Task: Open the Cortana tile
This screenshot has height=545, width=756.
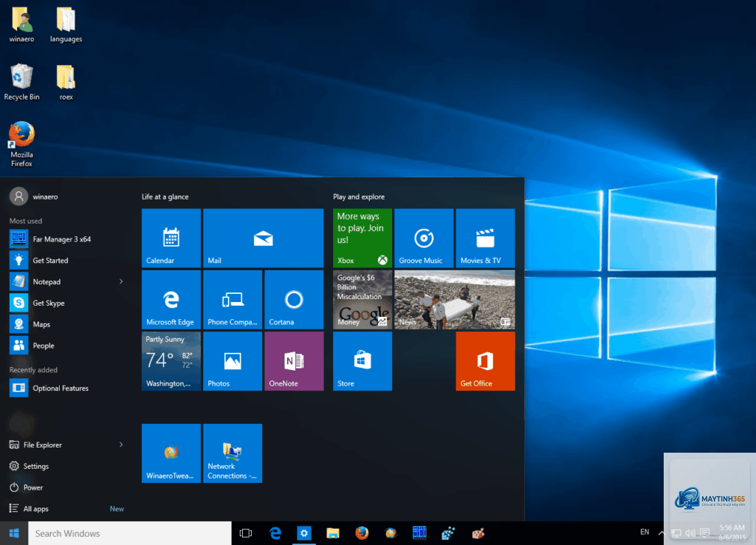Action: 294,300
